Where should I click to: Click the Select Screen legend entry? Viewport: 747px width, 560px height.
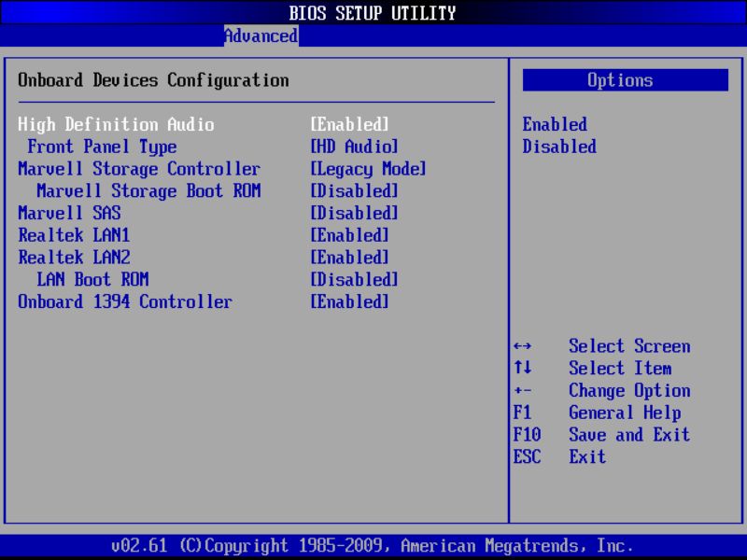(x=628, y=346)
